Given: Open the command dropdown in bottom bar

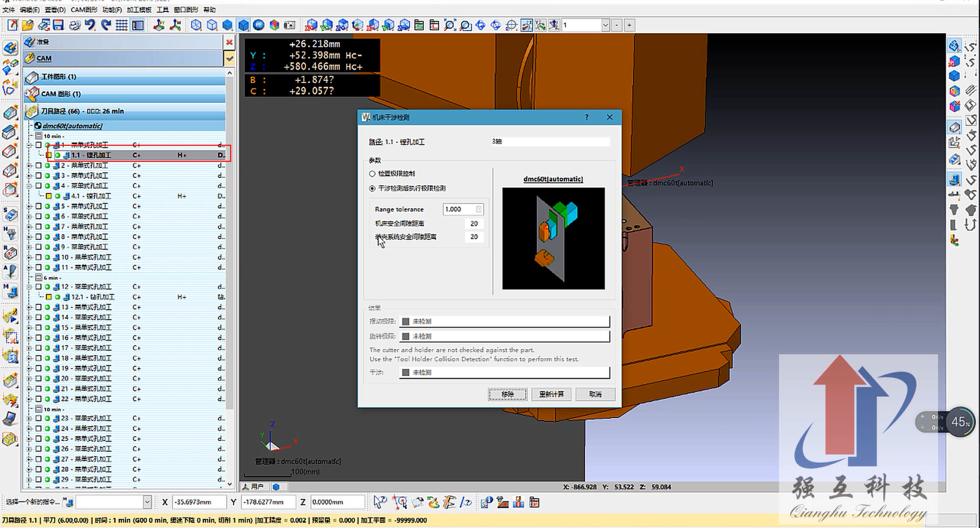Looking at the screenshot, I should coord(147,502).
